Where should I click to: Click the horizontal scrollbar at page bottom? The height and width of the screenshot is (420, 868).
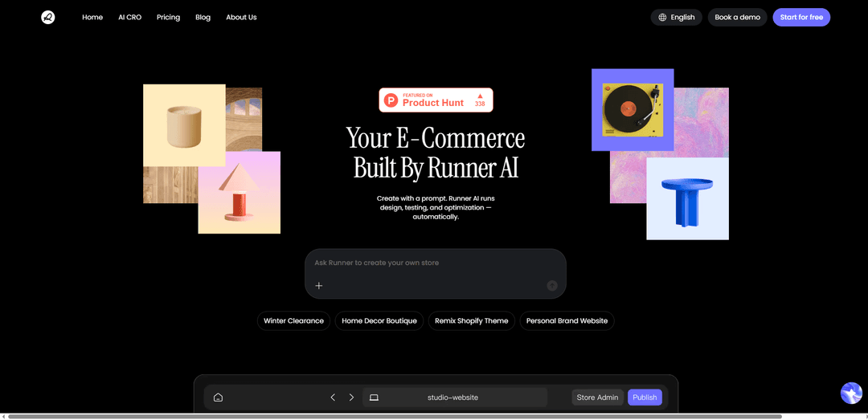[x=394, y=416]
